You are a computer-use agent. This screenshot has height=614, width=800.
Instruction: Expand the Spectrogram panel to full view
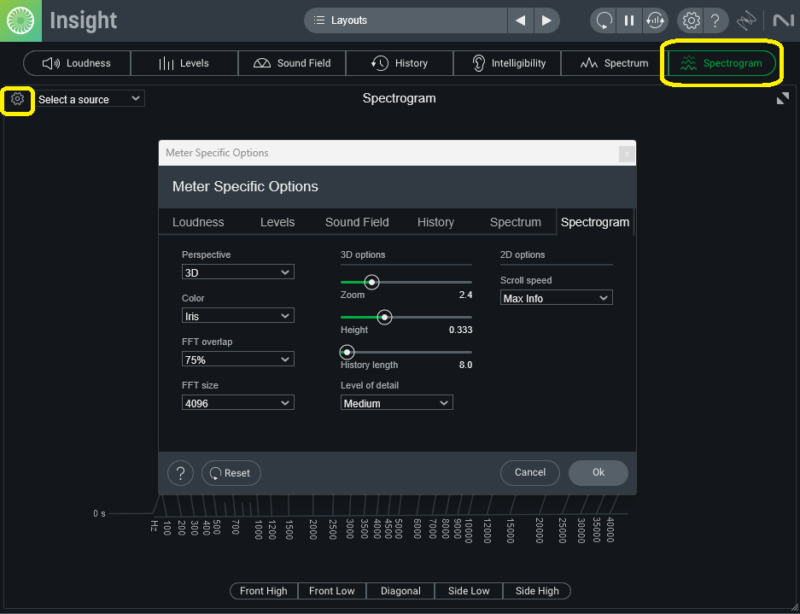782,99
